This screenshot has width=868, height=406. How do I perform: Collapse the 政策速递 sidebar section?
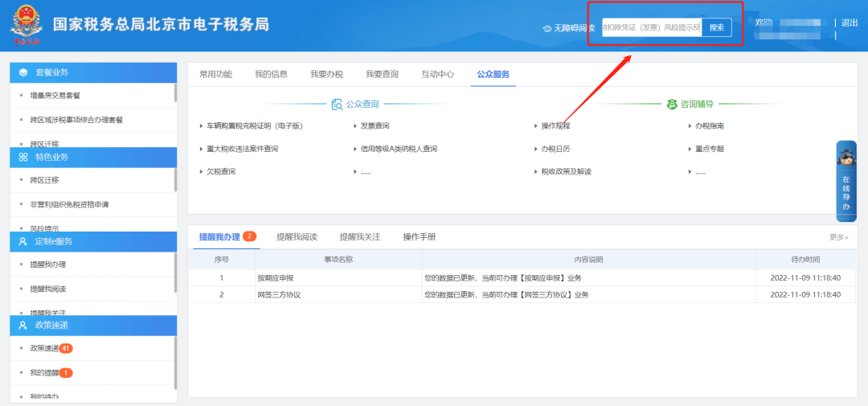click(93, 325)
